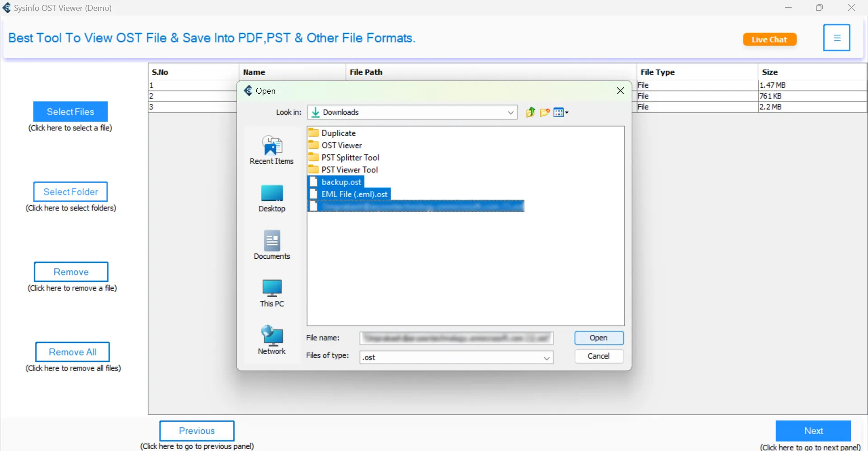Click the File Type column header
868x451 pixels.
(697, 72)
